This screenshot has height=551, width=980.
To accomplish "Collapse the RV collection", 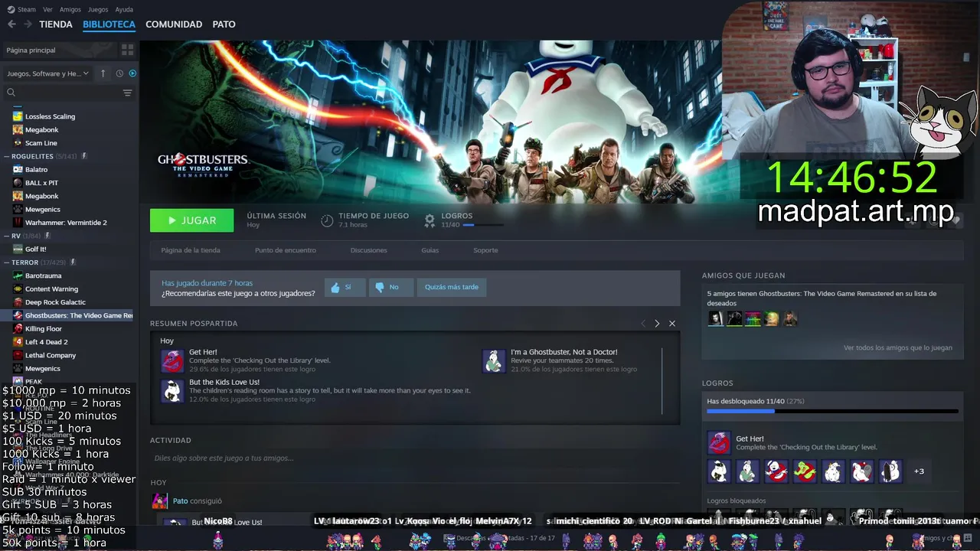I will 6,236.
